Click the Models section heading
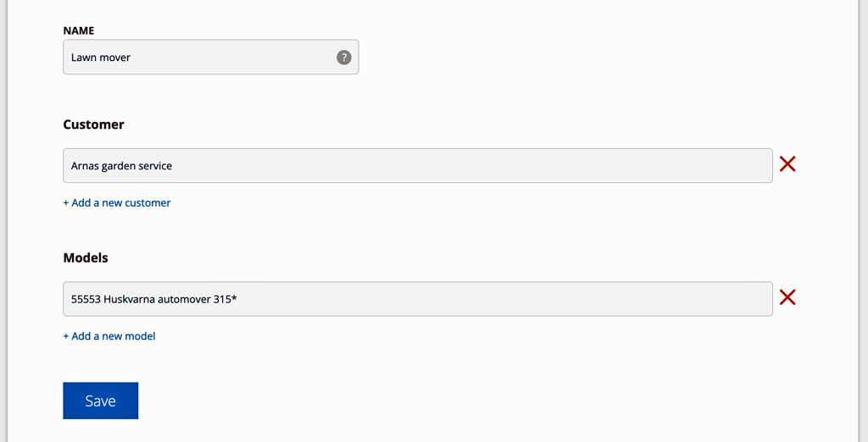The height and width of the screenshot is (442, 868). coord(86,257)
